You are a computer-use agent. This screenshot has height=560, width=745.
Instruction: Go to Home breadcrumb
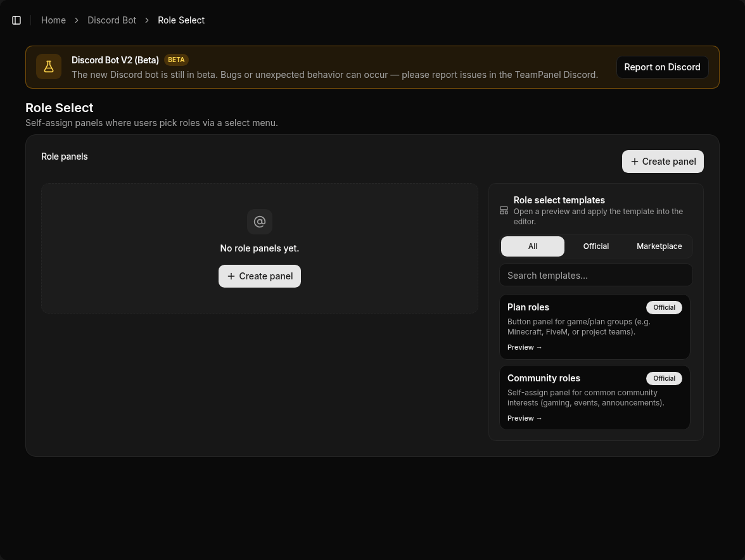click(53, 20)
